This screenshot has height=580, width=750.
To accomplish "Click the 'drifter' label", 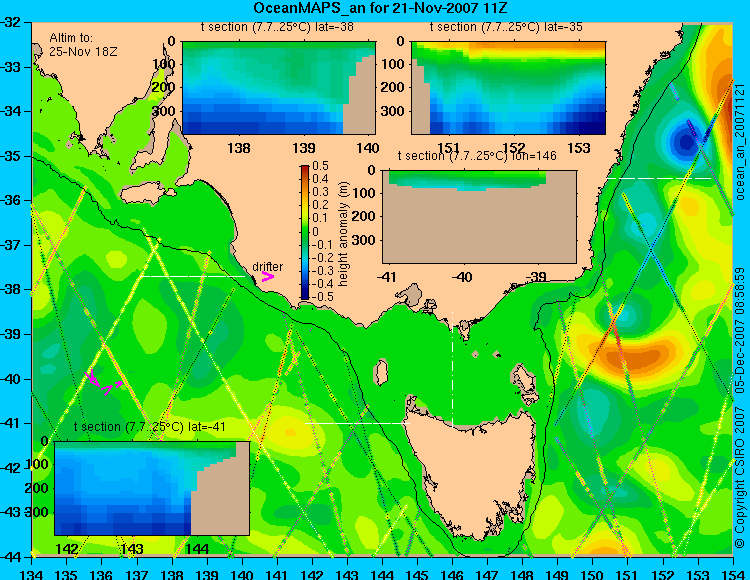I will tap(267, 267).
